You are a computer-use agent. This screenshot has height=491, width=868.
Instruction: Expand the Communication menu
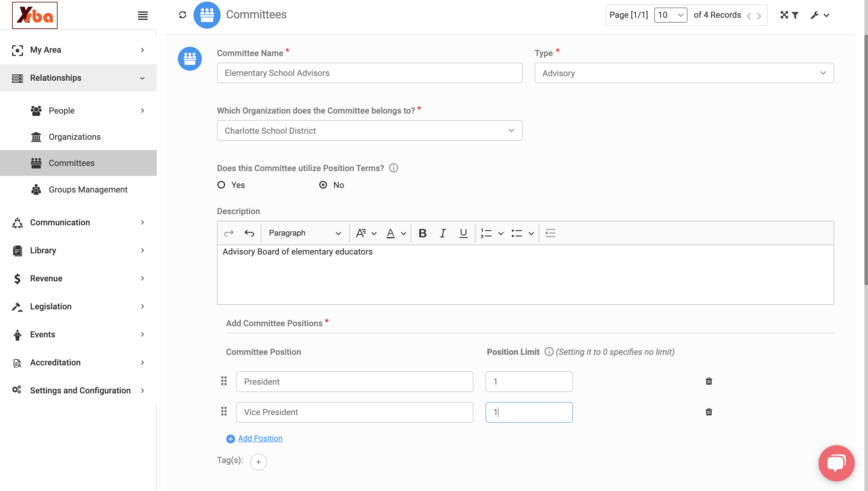coord(78,222)
